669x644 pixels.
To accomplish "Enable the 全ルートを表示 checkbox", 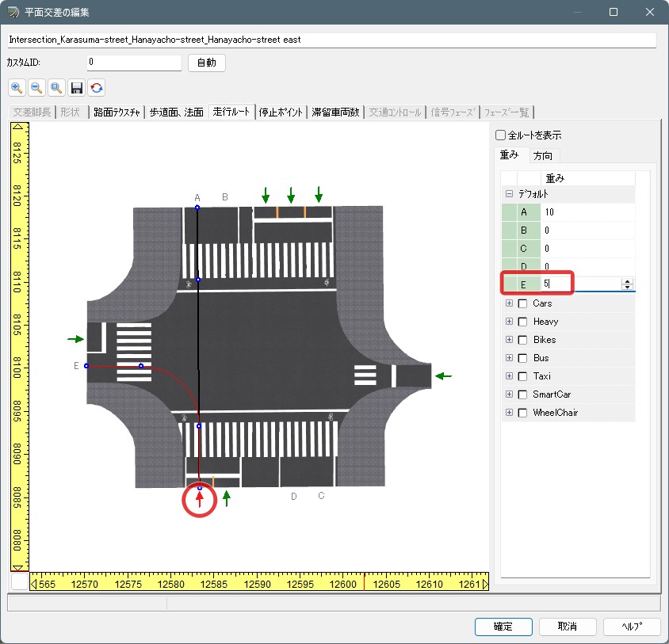I will (x=500, y=135).
